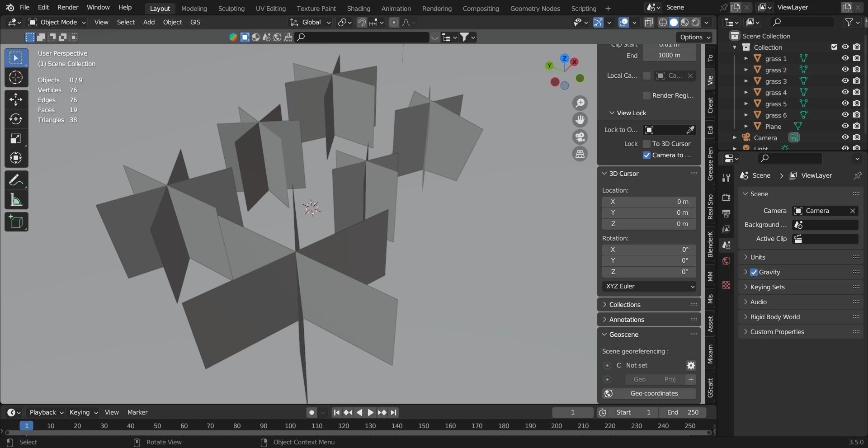Screen dimensions: 868x448
Task: Open the XYZ Euler rotation mode dropdown
Action: pos(649,286)
